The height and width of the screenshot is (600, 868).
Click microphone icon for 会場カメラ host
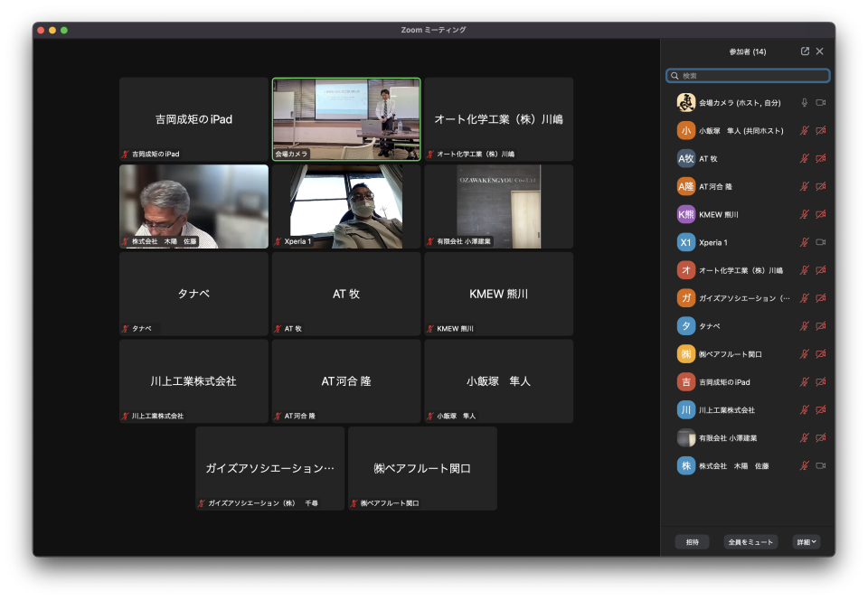(x=804, y=103)
